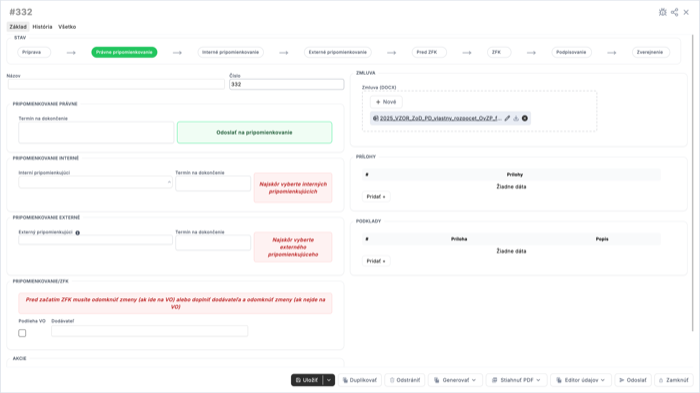Click the Duplikovať button
This screenshot has width=700, height=393.
pos(360,380)
